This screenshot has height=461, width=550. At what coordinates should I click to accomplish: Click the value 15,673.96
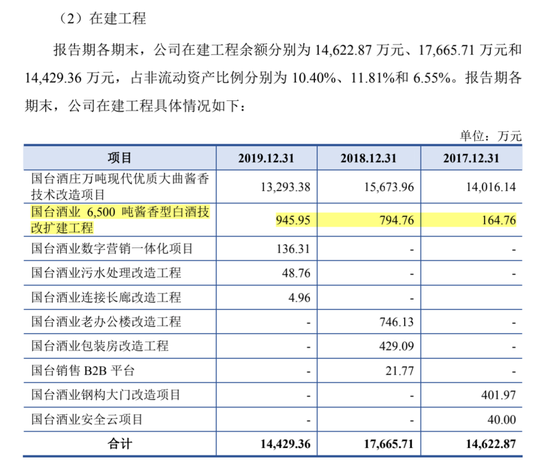[389, 187]
